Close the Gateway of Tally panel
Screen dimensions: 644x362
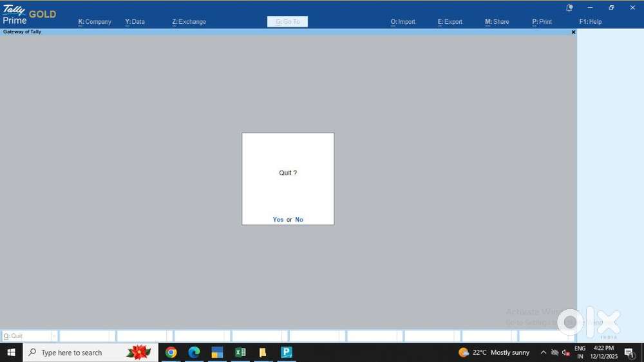click(573, 32)
